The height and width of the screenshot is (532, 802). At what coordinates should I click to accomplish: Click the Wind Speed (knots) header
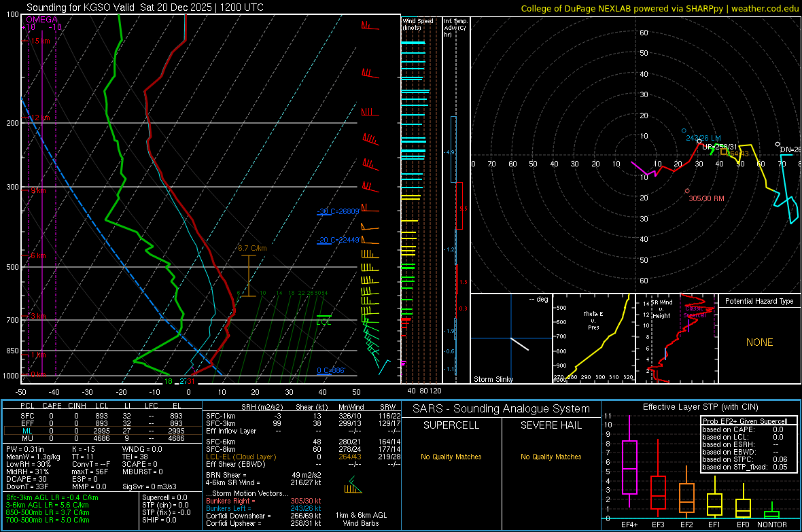(x=417, y=24)
